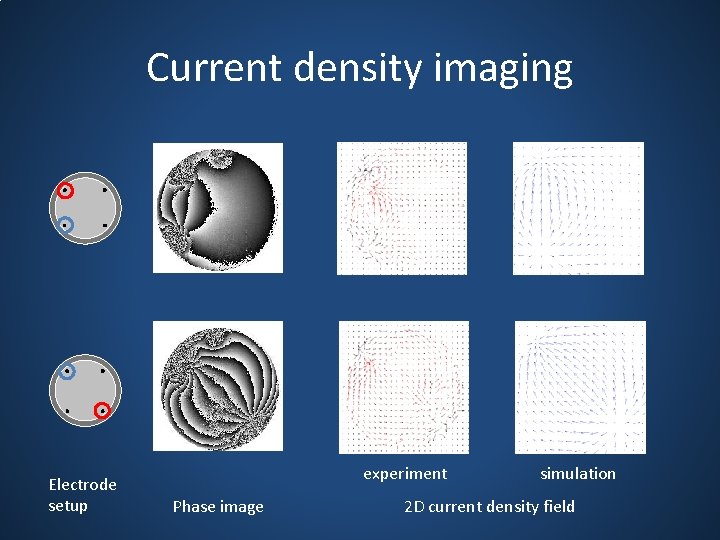Select the bottom experiment current density plot
Image resolution: width=720 pixels, height=540 pixels.
click(404, 388)
